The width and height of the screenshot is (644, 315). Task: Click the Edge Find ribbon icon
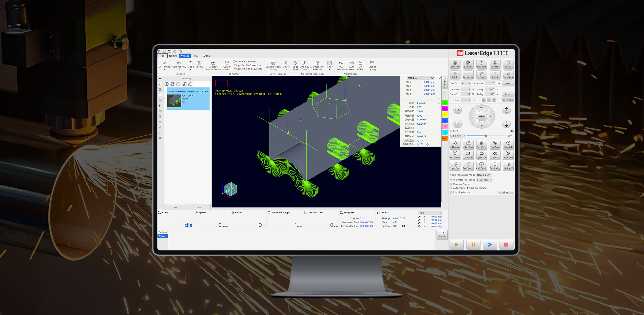point(295,63)
